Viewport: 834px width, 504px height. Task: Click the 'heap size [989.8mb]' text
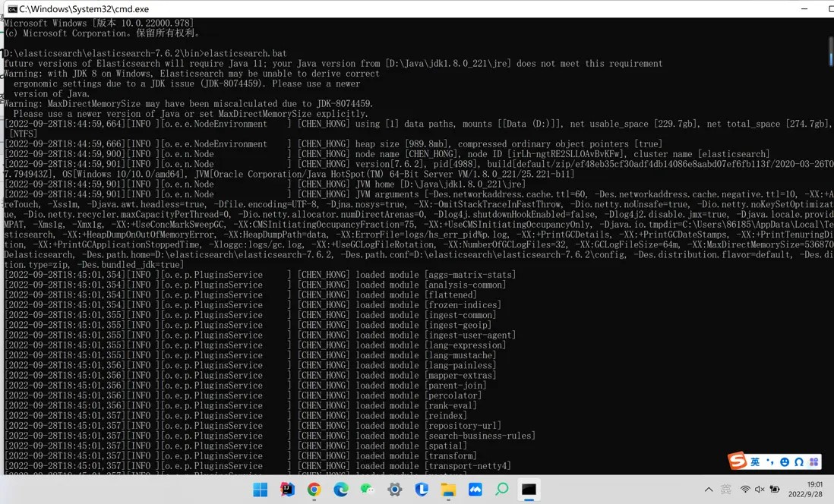pyautogui.click(x=402, y=144)
